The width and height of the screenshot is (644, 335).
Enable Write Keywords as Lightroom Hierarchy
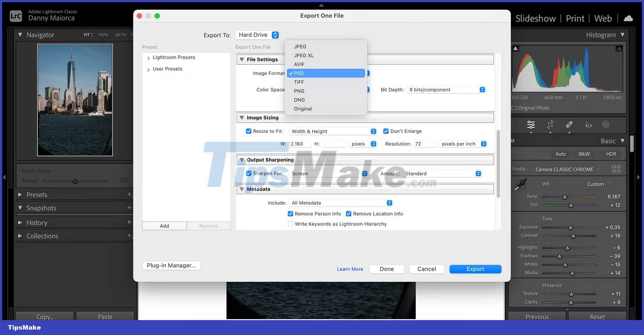290,224
